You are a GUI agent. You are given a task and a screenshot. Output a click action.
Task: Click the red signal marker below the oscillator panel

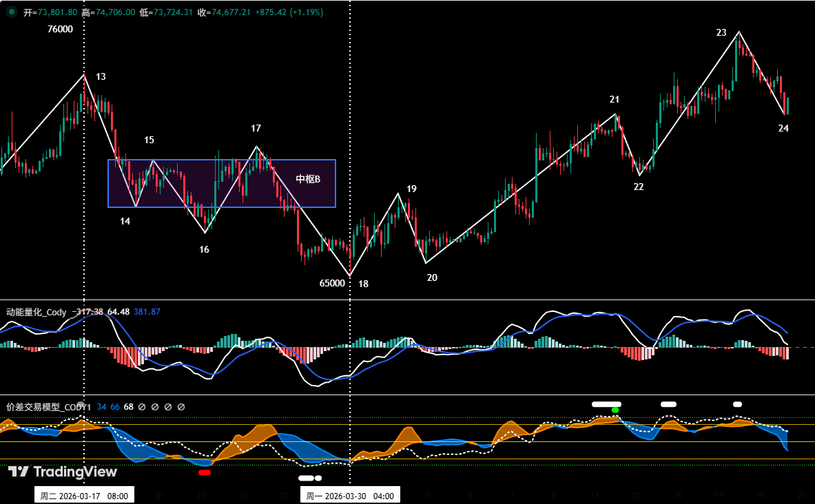pyautogui.click(x=205, y=473)
